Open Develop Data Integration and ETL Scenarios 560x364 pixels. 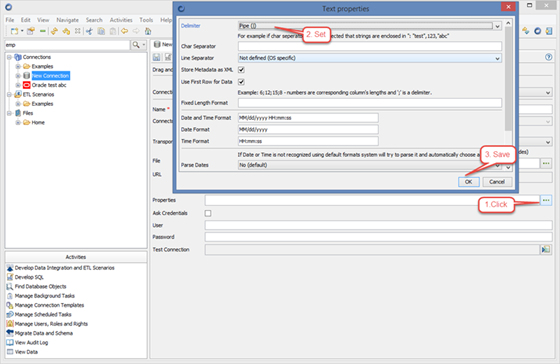click(64, 268)
